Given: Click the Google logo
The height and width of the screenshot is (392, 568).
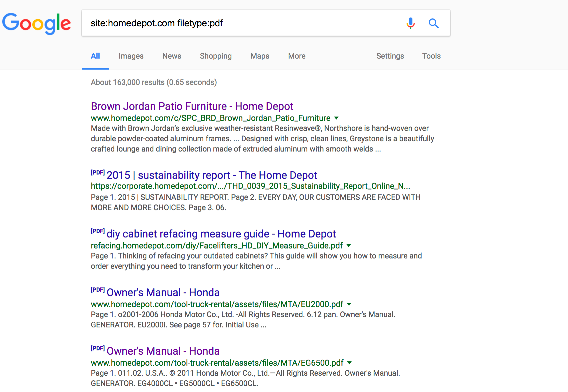Looking at the screenshot, I should click(37, 23).
